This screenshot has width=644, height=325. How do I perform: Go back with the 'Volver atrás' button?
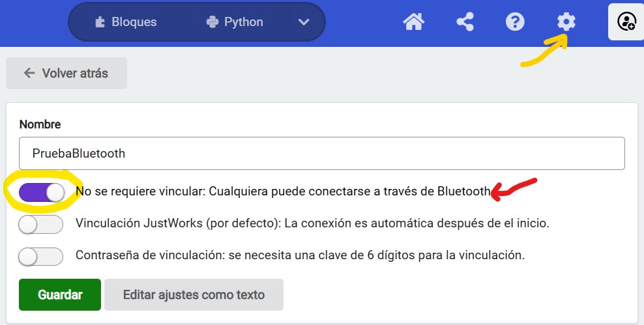coord(66,73)
